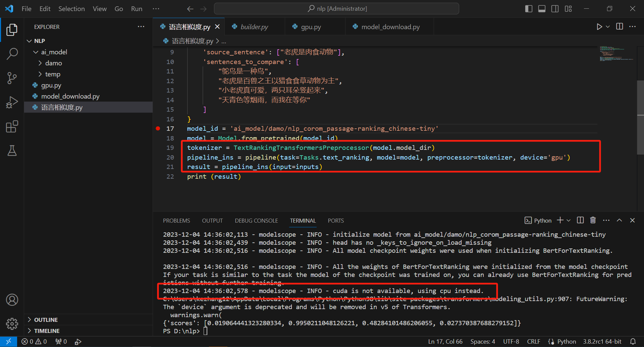Open notifications bell in status bar
The height and width of the screenshot is (347, 644).
(633, 342)
